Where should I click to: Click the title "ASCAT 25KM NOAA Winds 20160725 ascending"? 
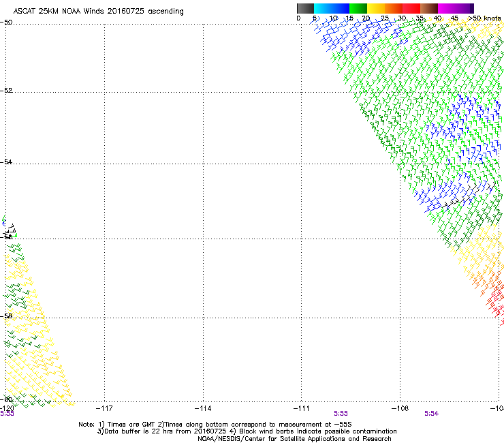(98, 12)
